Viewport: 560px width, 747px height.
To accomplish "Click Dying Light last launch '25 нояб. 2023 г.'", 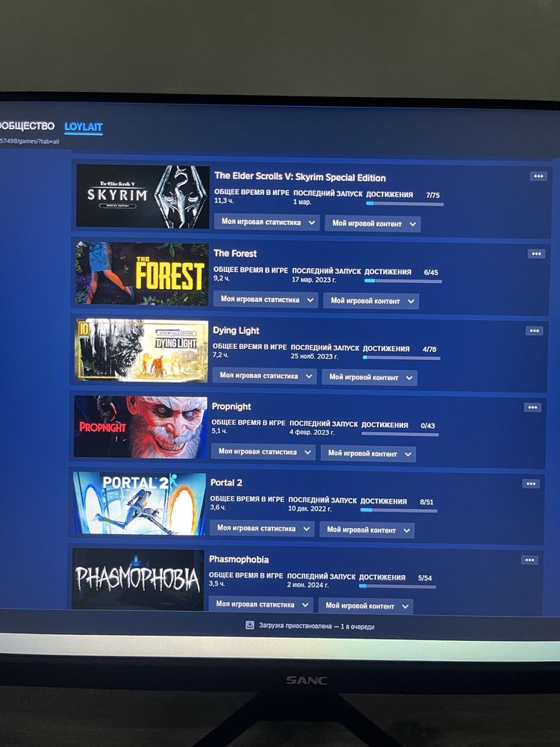I will pos(314,356).
